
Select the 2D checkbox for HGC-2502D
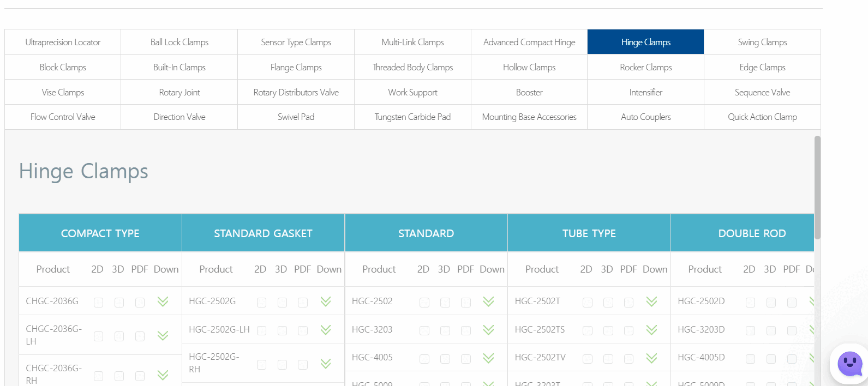coord(750,303)
